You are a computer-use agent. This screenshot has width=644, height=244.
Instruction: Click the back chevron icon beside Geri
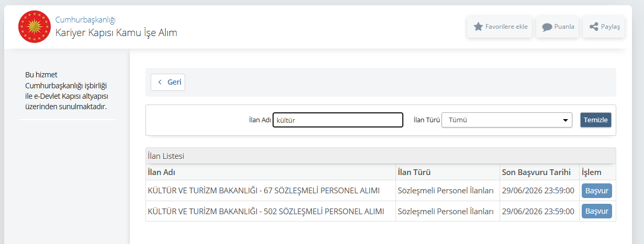point(160,83)
